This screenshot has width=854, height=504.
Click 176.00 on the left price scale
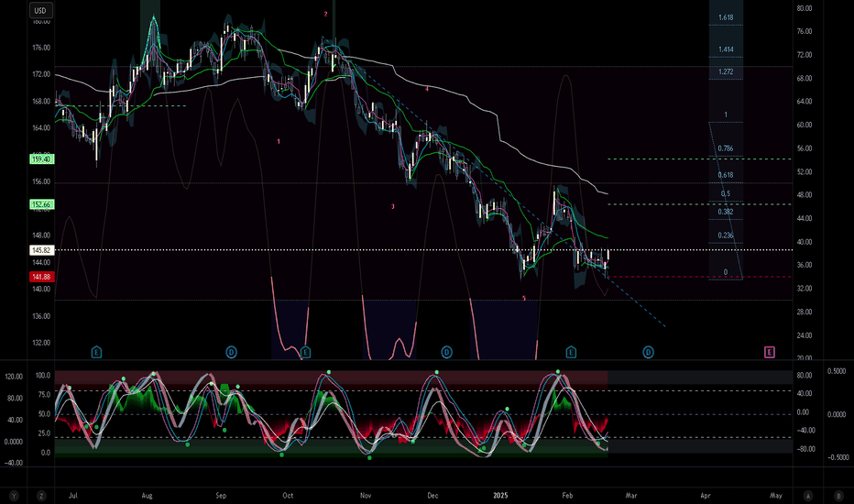(x=41, y=48)
